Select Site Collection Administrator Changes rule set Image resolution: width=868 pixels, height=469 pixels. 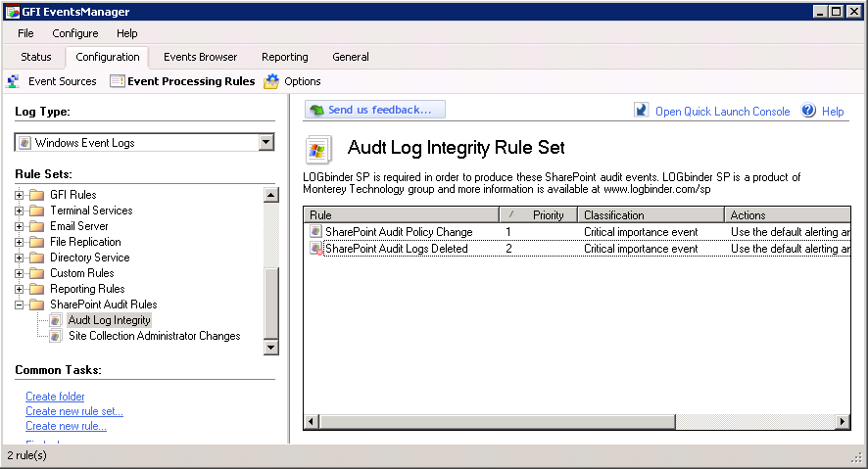coord(154,336)
